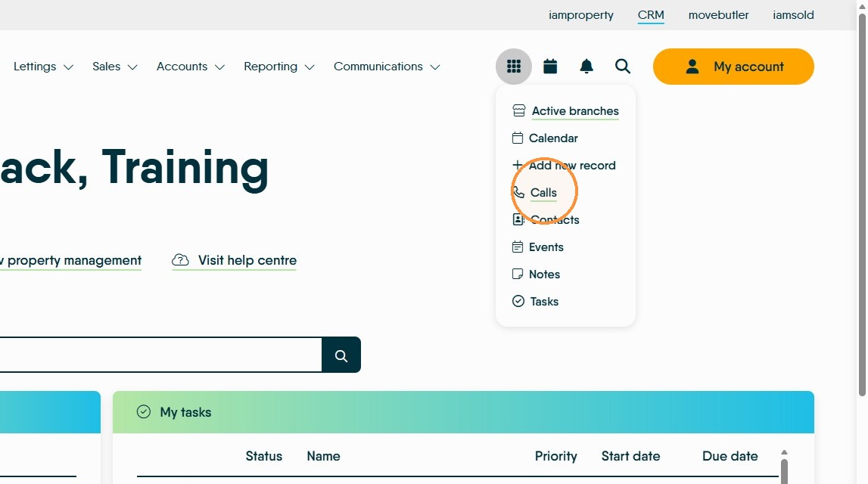Open Notes from the quick menu
This screenshot has height=484, width=868.
click(536, 274)
